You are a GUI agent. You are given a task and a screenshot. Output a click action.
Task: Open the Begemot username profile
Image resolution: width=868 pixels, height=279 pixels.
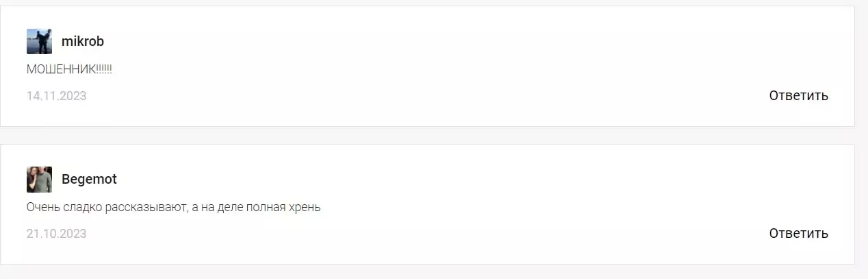click(x=89, y=180)
